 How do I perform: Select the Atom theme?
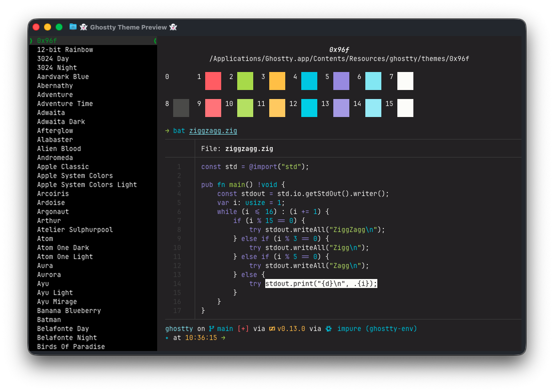(45, 238)
